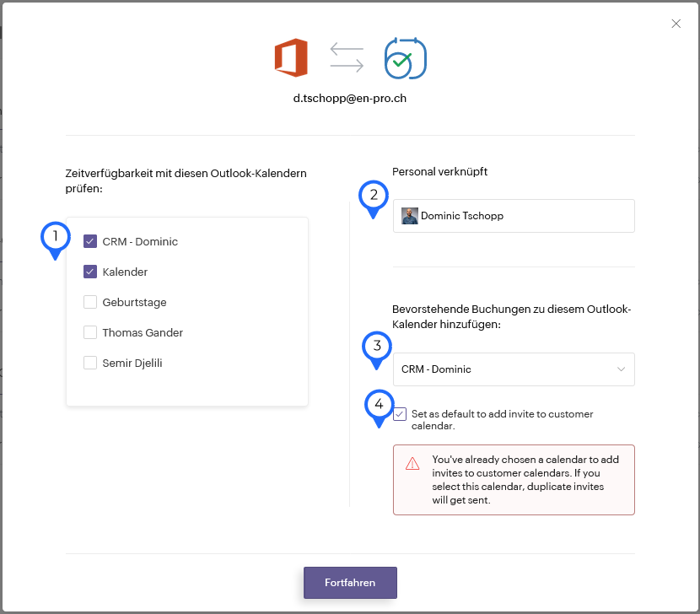
Task: Expand dropdown using its chevron arrow
Action: coord(621,369)
